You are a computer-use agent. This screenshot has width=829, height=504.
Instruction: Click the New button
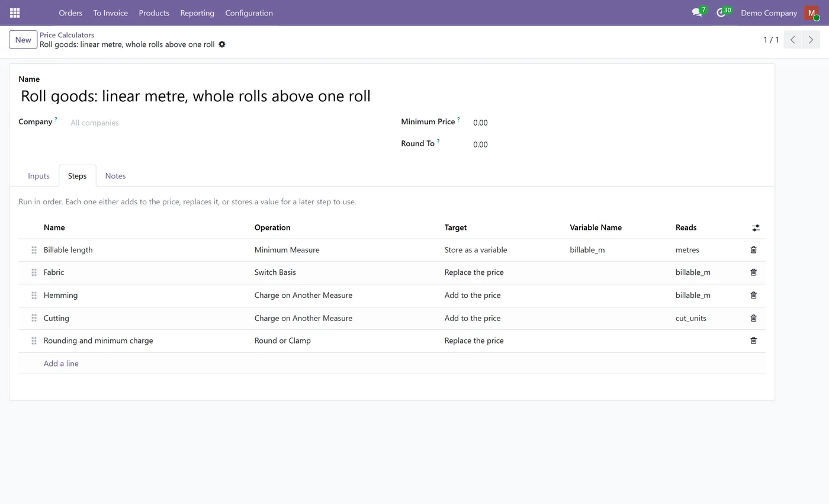pyautogui.click(x=23, y=40)
